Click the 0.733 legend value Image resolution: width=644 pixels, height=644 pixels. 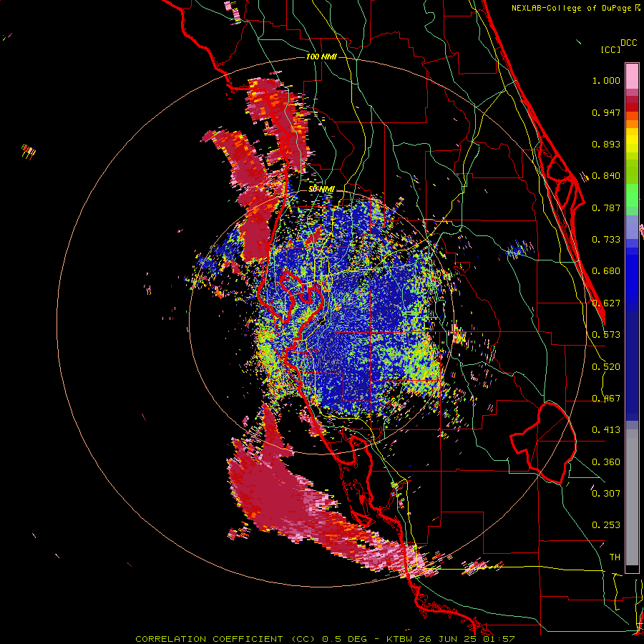click(x=606, y=240)
